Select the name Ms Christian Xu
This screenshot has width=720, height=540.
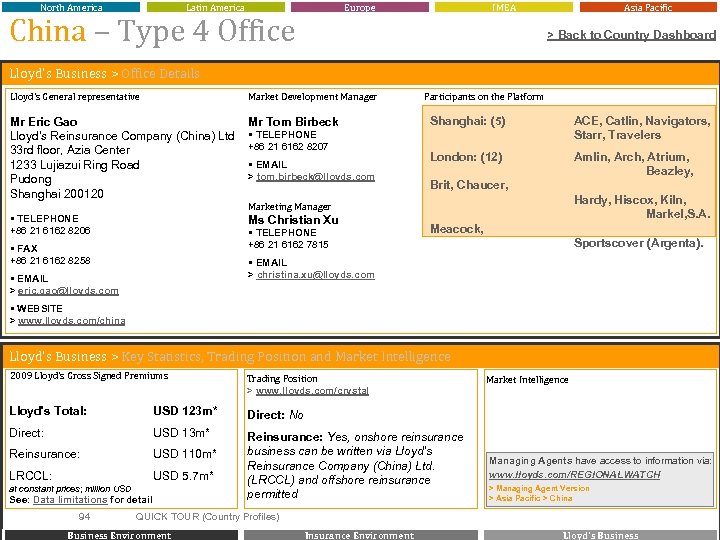coord(293,219)
